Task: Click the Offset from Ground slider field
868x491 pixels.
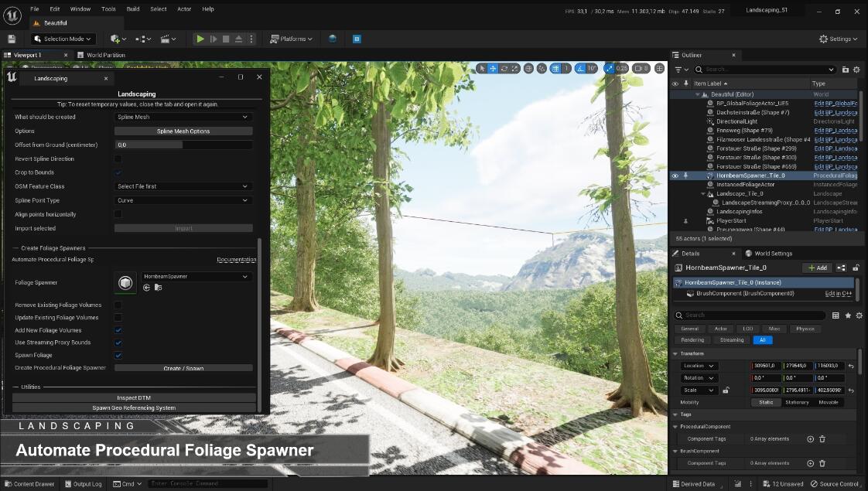Action: [x=183, y=145]
